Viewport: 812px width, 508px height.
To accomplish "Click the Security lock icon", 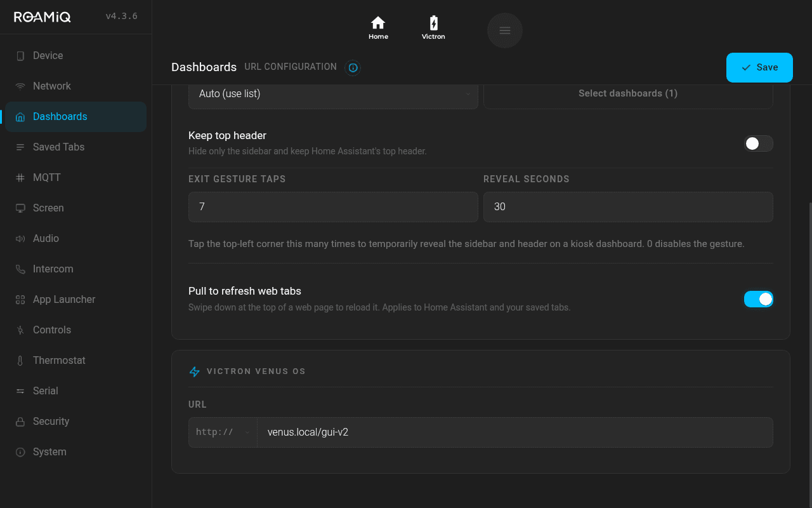I will (20, 422).
